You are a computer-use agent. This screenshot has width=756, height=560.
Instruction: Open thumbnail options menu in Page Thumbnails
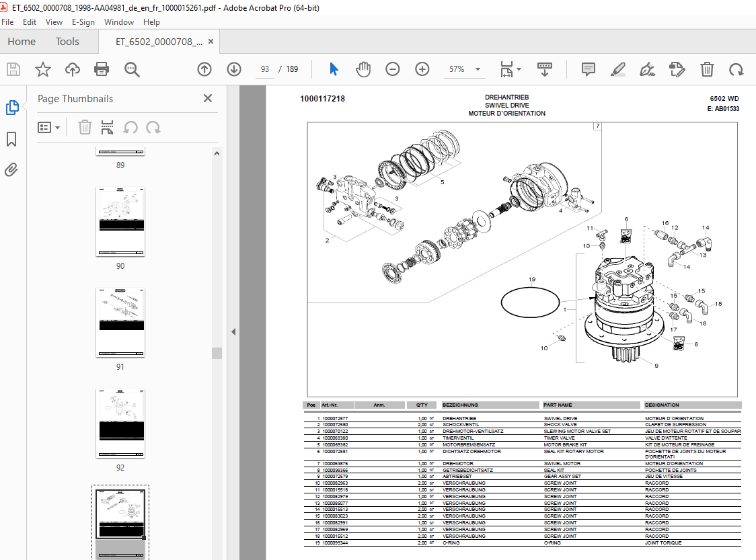49,127
